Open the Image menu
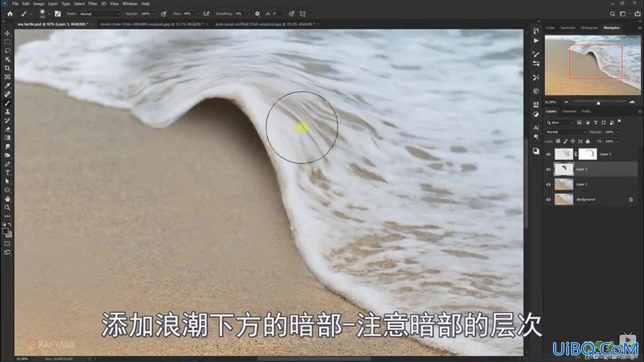 pyautogui.click(x=39, y=4)
